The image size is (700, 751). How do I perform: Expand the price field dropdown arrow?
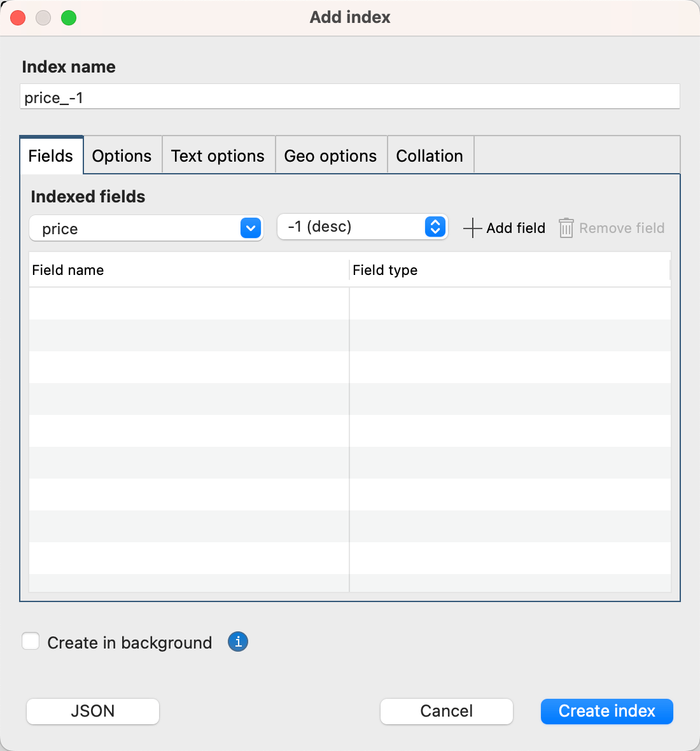click(251, 228)
